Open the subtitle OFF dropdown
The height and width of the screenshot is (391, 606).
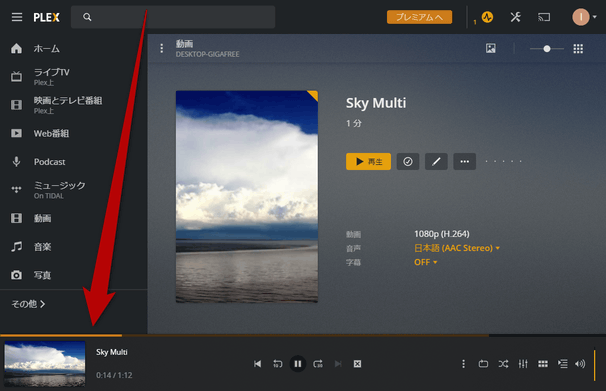click(426, 262)
